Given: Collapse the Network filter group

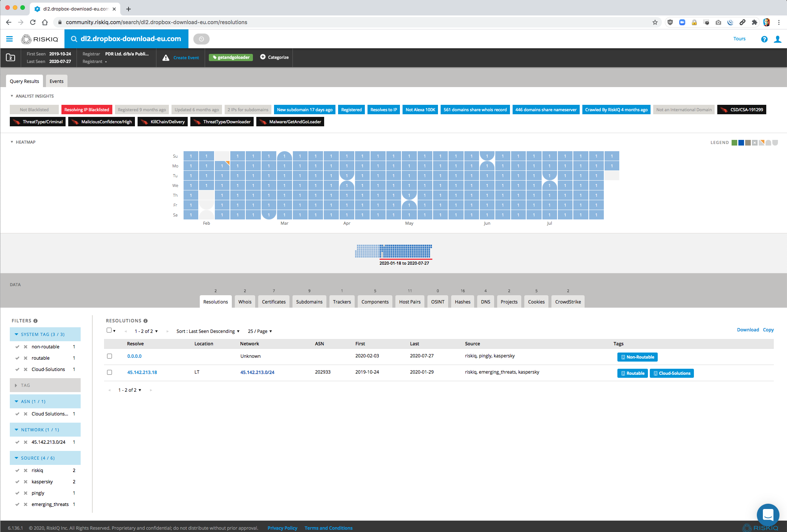Looking at the screenshot, I should 45,430.
